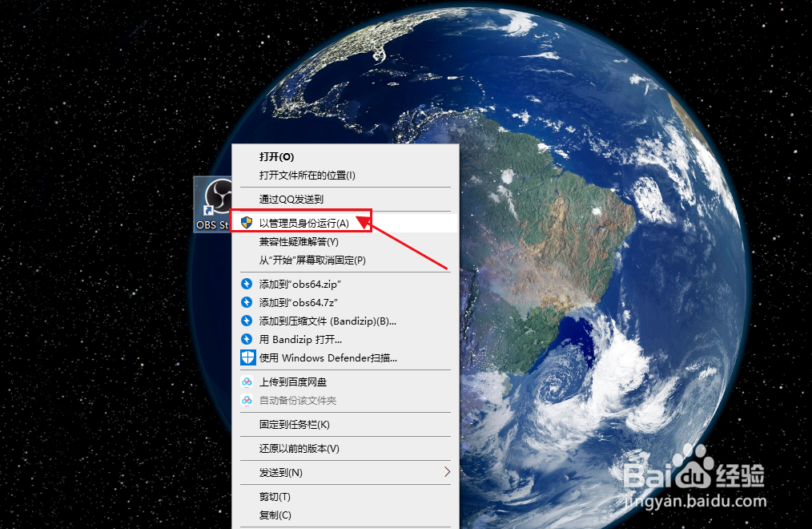This screenshot has width=812, height=529.
Task: Click the Baidu Netdisk icon beside 上传到百度网盘
Action: 247,382
